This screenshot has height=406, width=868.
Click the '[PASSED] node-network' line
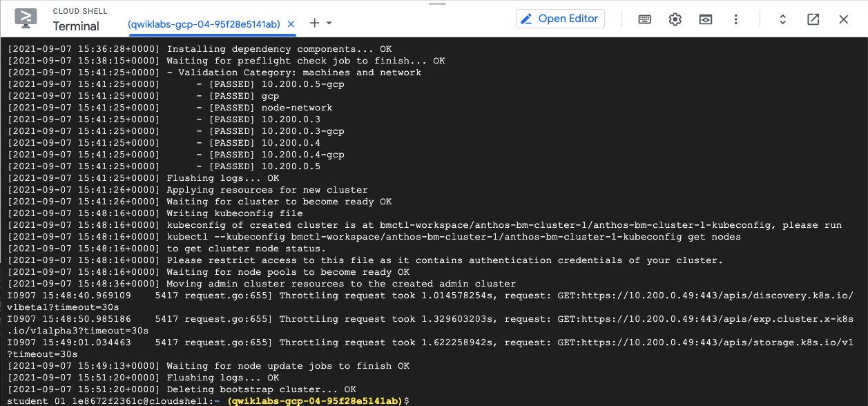(x=170, y=108)
